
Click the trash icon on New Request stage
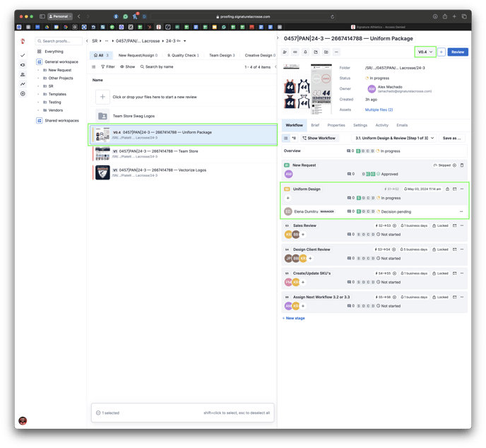coord(462,165)
